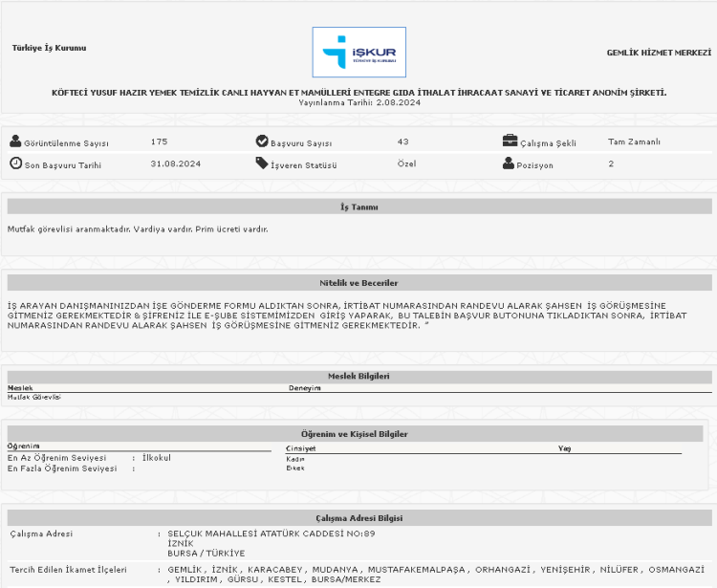The image size is (717, 588).
Task: Click the checkmark icon beside Başvuru Sayısı
Action: pos(262,142)
